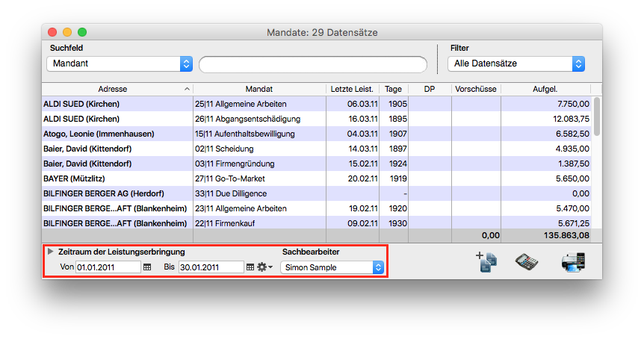Select row 26|11 Abgangsentschädigung

[316, 119]
